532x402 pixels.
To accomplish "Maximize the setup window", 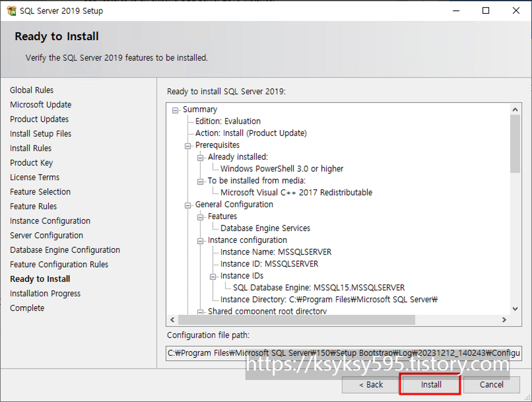I will point(486,10).
